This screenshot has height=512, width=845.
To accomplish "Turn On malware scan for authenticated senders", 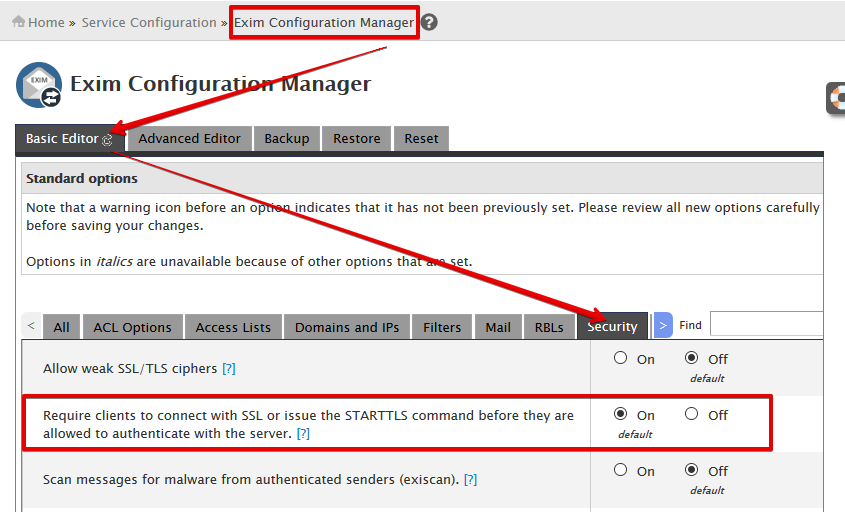I will pyautogui.click(x=621, y=470).
